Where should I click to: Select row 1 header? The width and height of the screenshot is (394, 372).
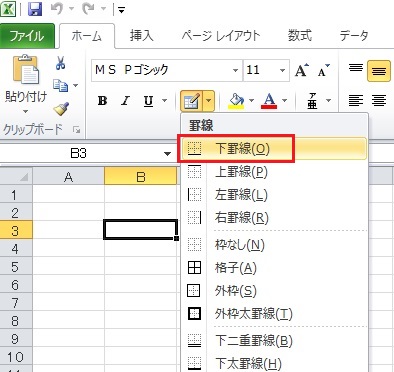16,194
